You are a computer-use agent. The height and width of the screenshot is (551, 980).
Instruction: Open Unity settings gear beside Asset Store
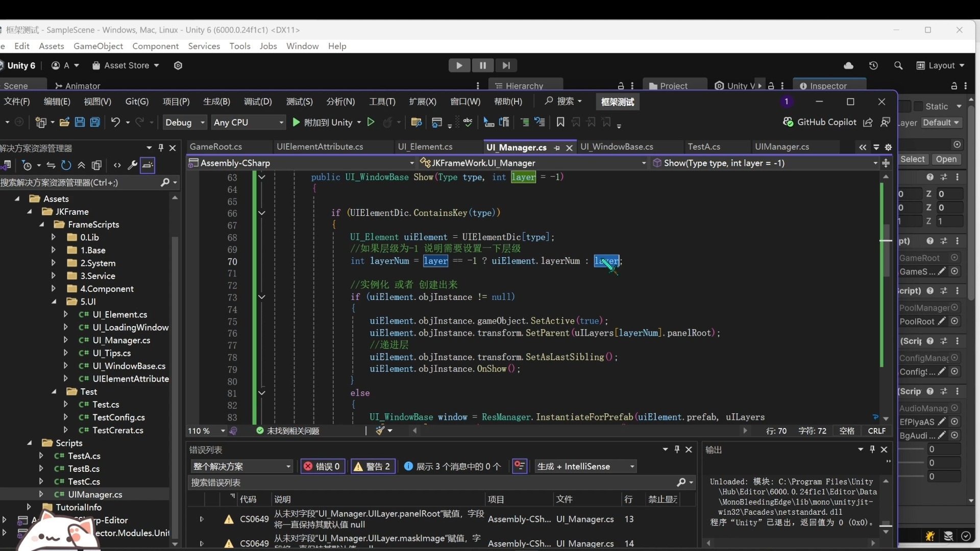pos(178,65)
